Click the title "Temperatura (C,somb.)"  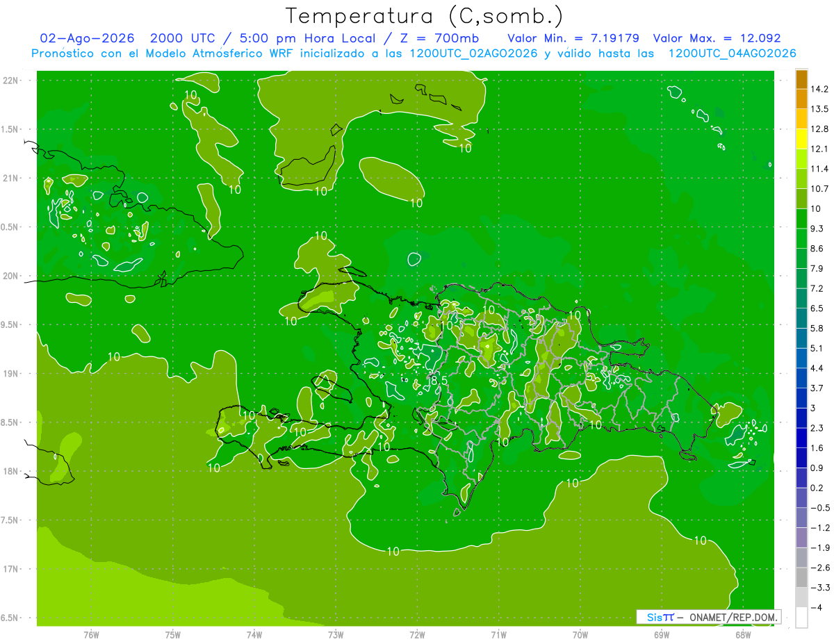point(425,16)
